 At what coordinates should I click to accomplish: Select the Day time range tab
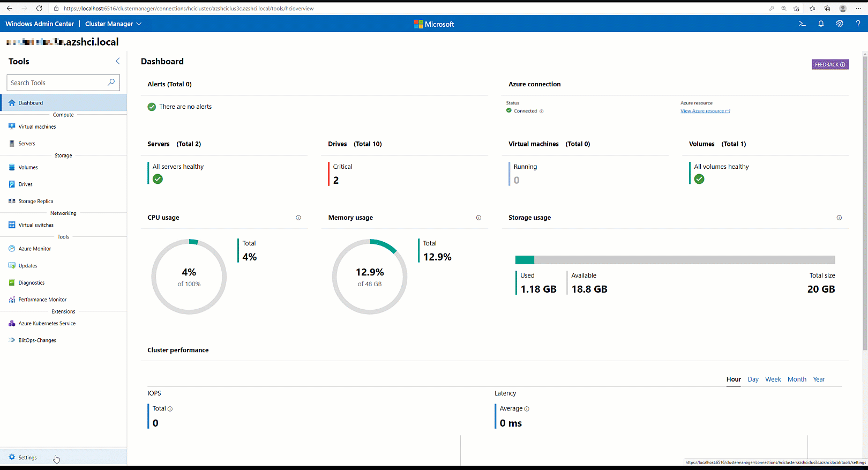click(753, 379)
